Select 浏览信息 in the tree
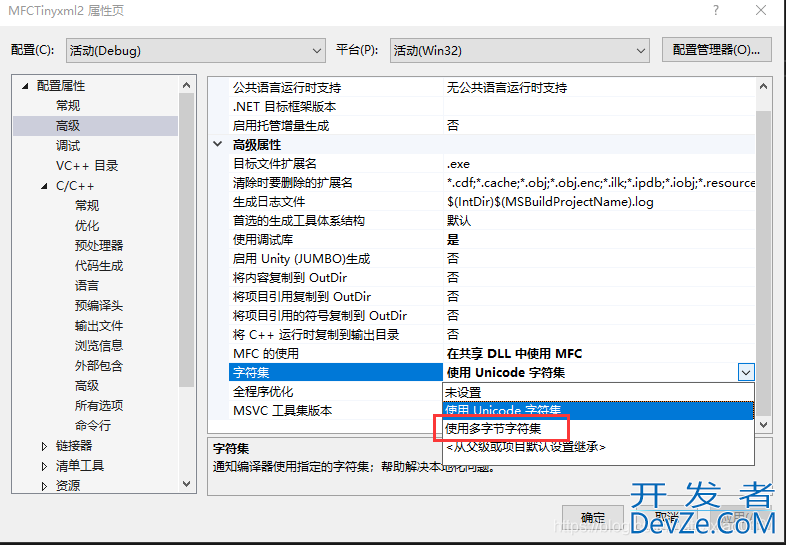Viewport: 786px width, 545px height. pos(99,346)
